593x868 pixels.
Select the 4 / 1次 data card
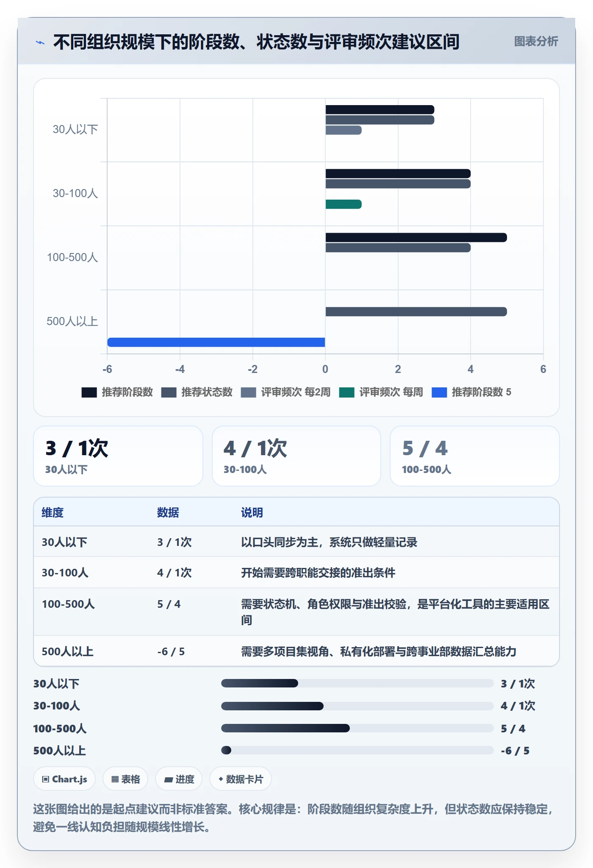[296, 456]
